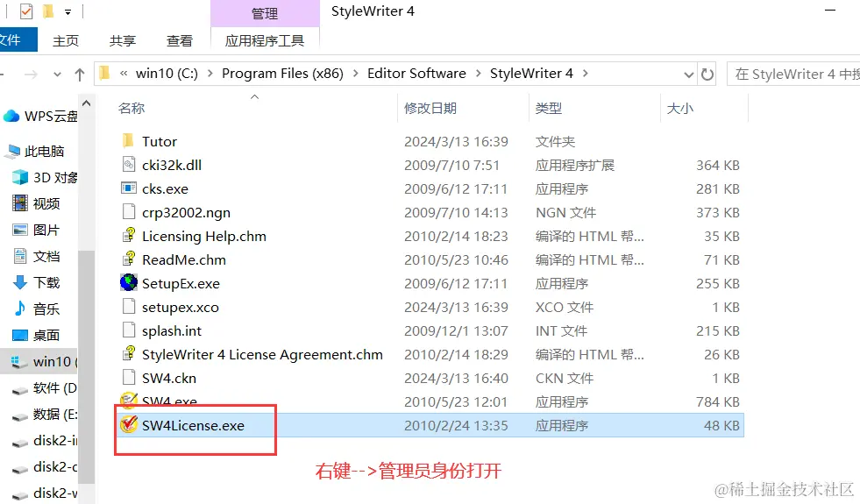Click sidebar scroll up arrow
Viewport: 860px width, 504px height.
[x=86, y=103]
